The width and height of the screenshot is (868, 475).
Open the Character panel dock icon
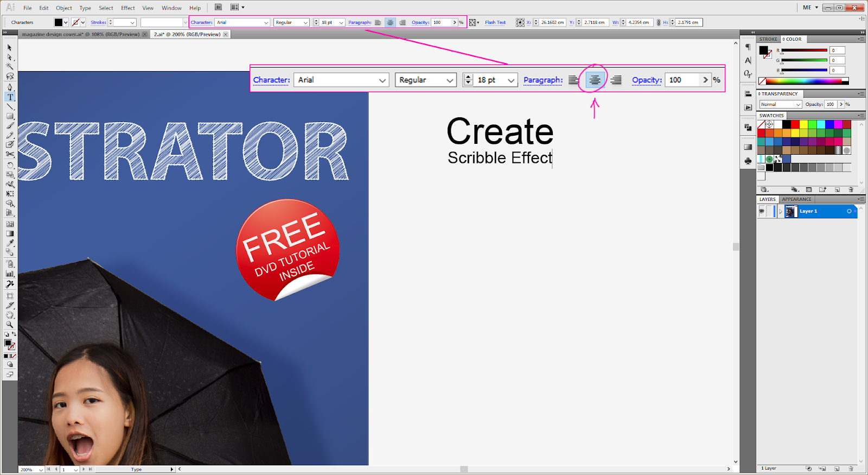[748, 60]
